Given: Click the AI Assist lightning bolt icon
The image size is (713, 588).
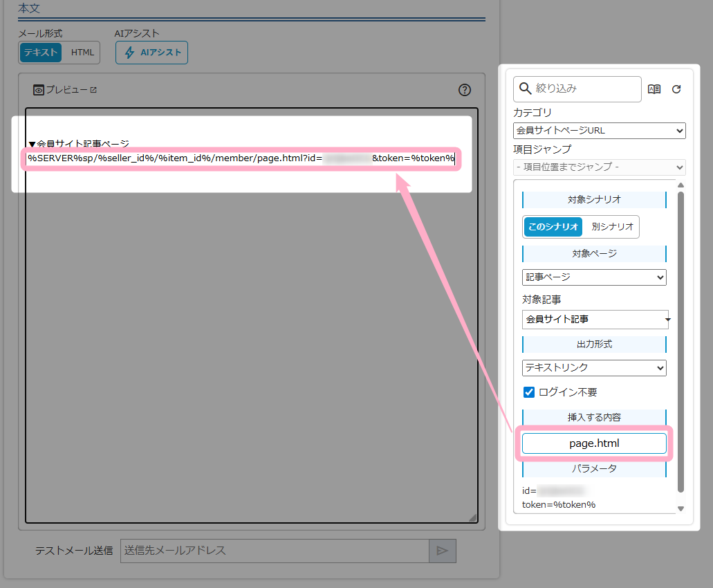Looking at the screenshot, I should (x=129, y=53).
